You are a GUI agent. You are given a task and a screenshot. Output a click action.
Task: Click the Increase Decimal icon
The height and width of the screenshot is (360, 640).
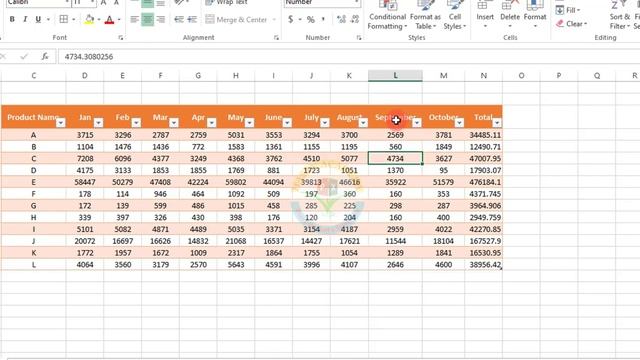(341, 19)
